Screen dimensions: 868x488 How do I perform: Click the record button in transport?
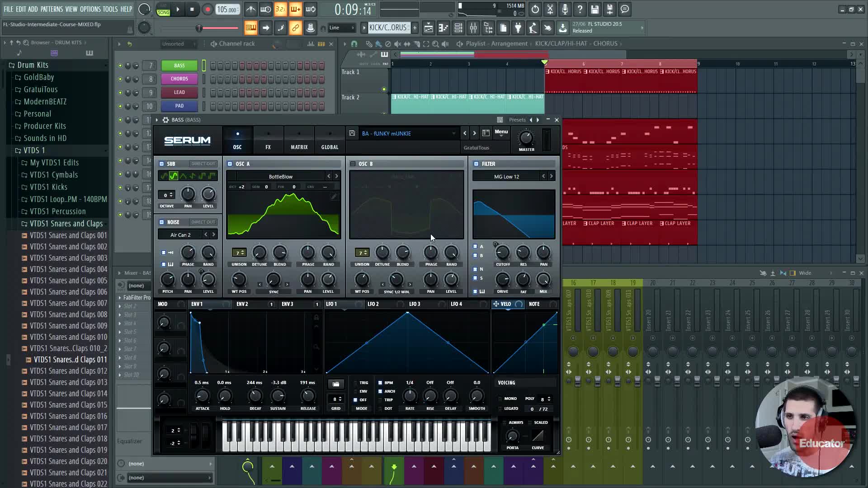208,9
